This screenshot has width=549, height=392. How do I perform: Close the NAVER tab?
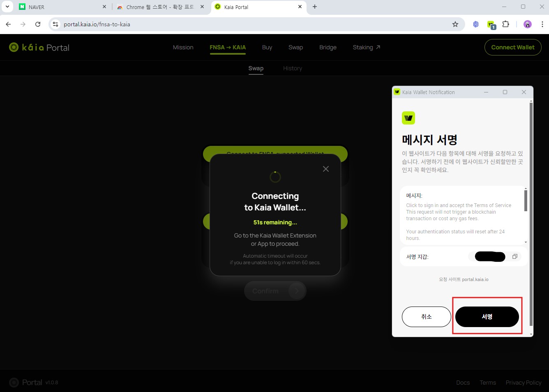[104, 7]
